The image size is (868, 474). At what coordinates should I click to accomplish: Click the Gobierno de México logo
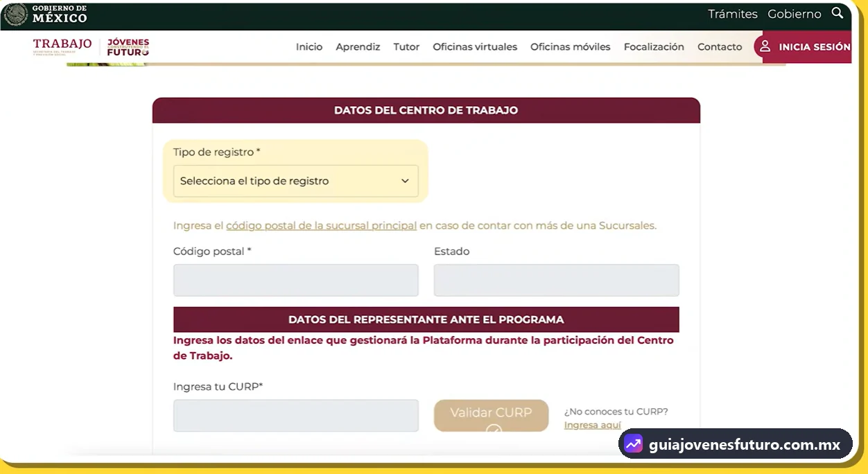pyautogui.click(x=46, y=15)
